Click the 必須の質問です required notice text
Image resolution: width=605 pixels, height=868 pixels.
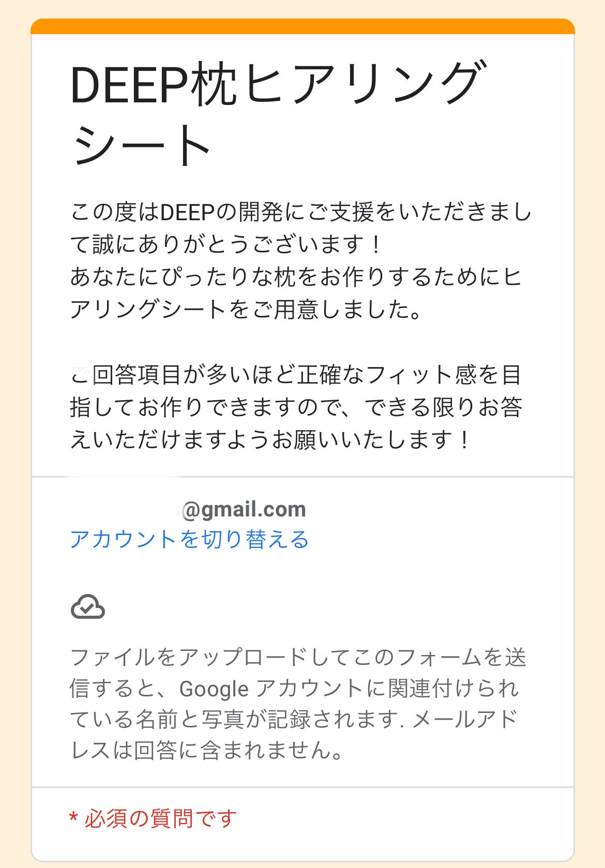point(160,819)
